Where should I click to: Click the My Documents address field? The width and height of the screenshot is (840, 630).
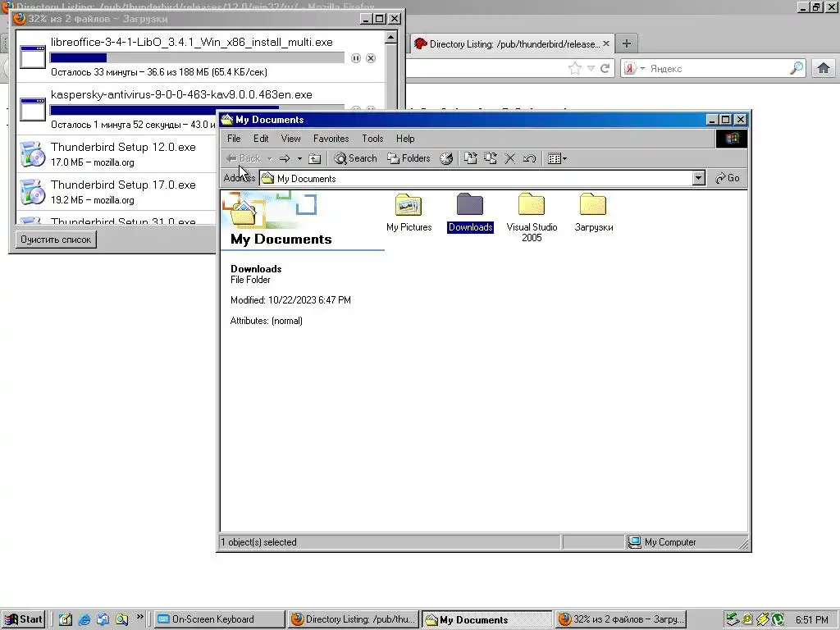(x=476, y=178)
